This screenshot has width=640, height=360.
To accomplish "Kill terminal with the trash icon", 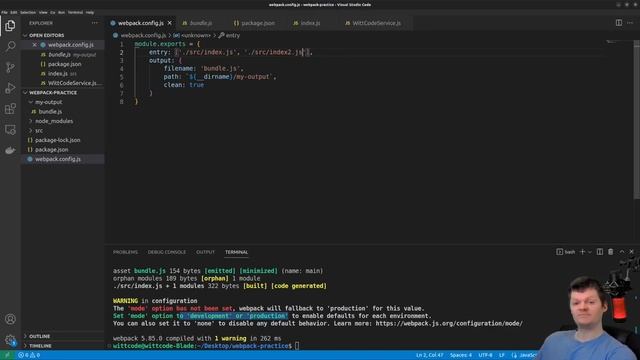I will pyautogui.click(x=611, y=252).
